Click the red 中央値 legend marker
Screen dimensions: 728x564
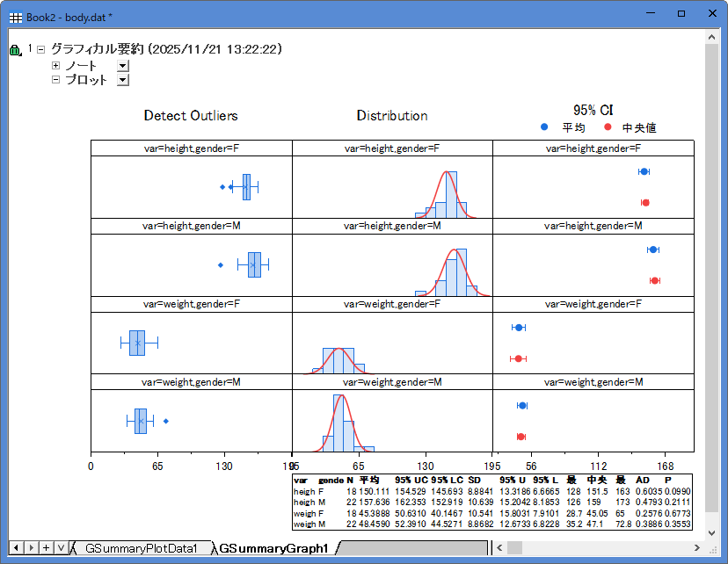[608, 127]
